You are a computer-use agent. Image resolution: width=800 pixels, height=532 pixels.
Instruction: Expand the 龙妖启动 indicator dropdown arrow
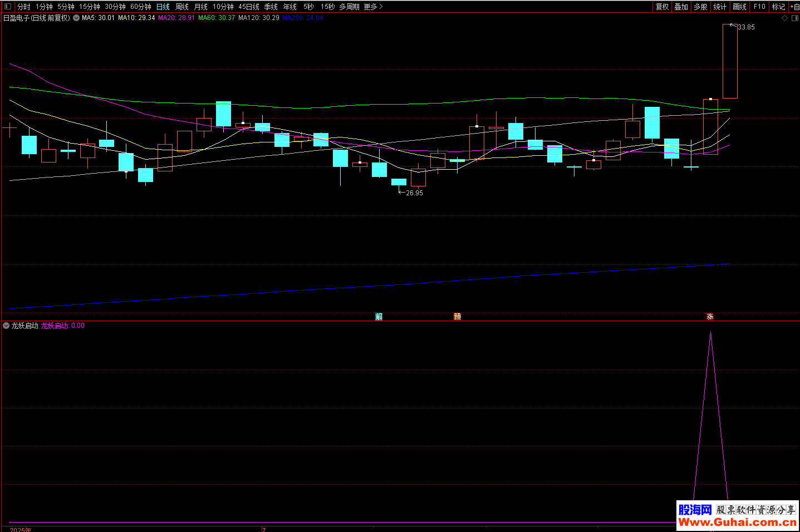point(6,326)
